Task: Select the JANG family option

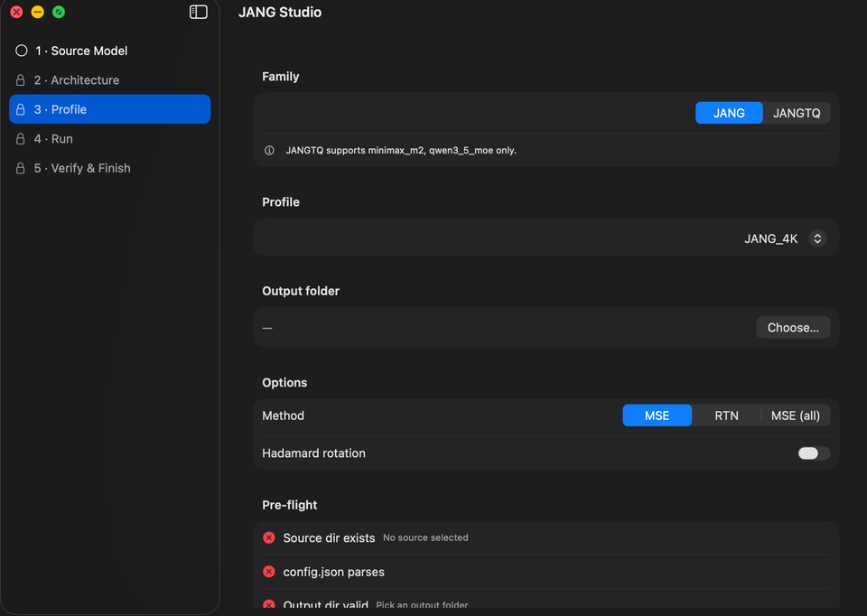Action: [729, 113]
